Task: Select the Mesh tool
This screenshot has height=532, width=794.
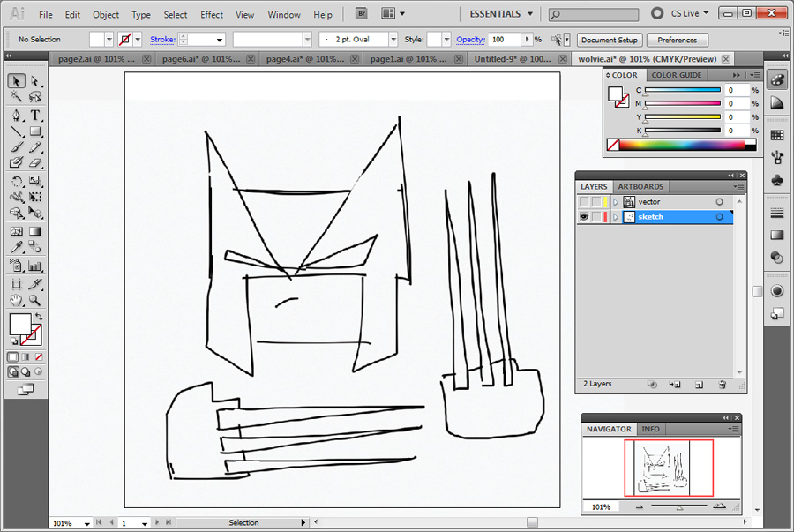Action: point(16,231)
